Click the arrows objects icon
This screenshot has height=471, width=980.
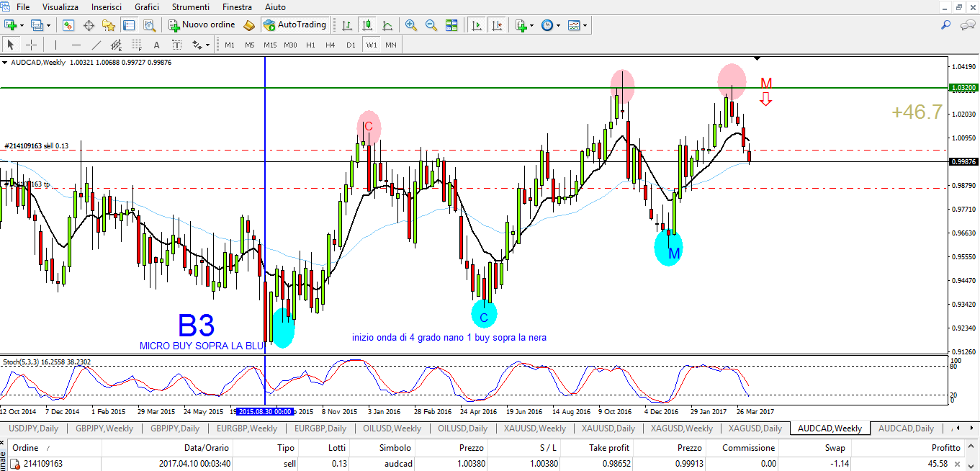pos(196,45)
